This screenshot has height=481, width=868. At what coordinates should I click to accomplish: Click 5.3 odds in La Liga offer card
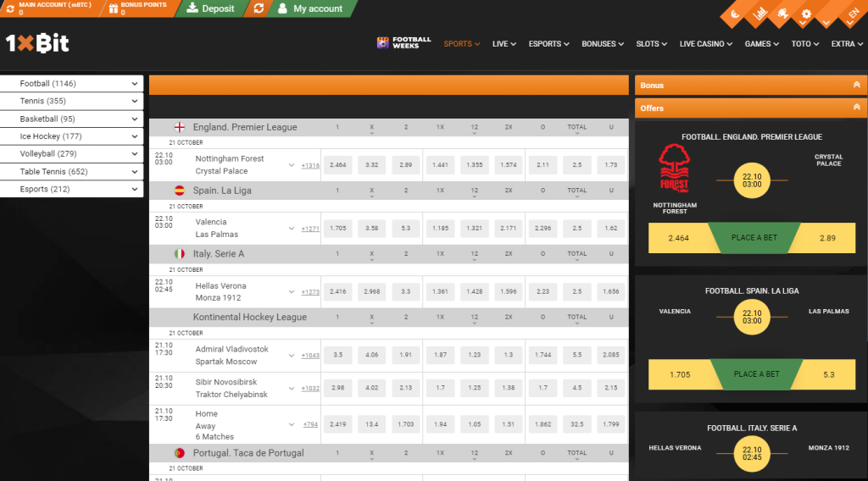tap(828, 374)
